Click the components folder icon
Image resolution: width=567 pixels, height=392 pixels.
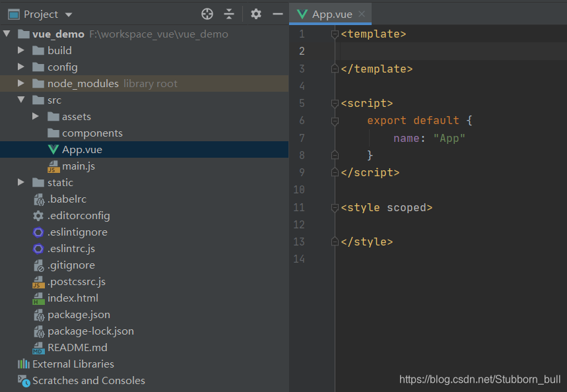(x=53, y=133)
